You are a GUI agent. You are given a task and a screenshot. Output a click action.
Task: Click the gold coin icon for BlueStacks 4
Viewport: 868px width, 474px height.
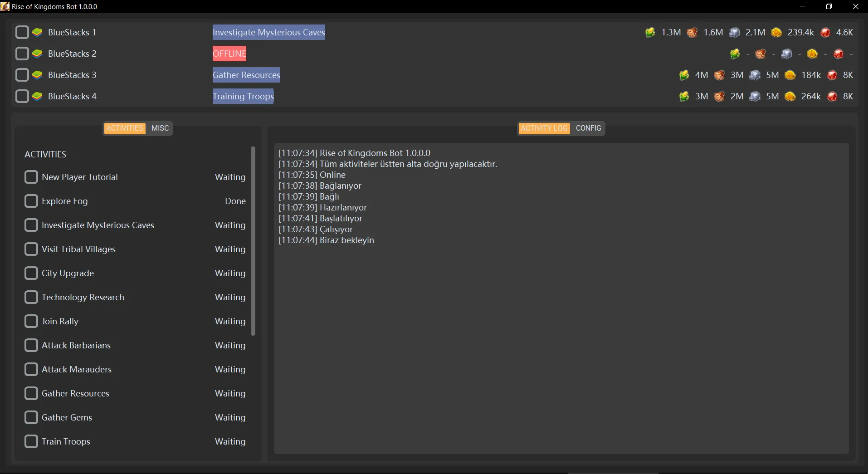790,97
